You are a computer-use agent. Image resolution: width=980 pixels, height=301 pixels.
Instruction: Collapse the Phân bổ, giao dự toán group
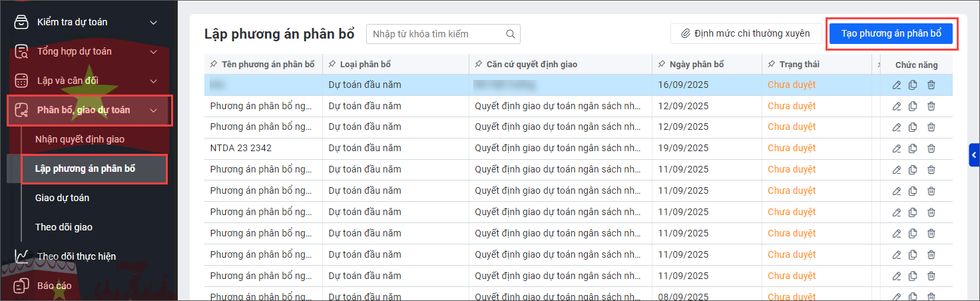pyautogui.click(x=153, y=111)
